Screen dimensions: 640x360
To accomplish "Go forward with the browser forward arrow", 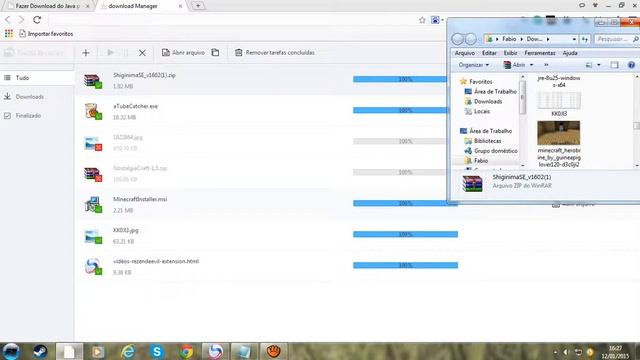I will coord(21,20).
